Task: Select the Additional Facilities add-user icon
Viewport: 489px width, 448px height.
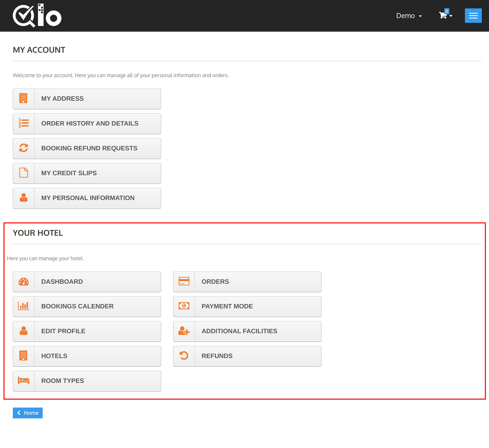Action: [184, 331]
